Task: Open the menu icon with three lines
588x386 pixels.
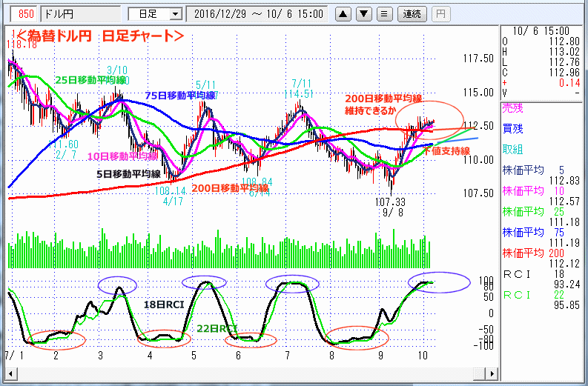Action: pos(383,13)
